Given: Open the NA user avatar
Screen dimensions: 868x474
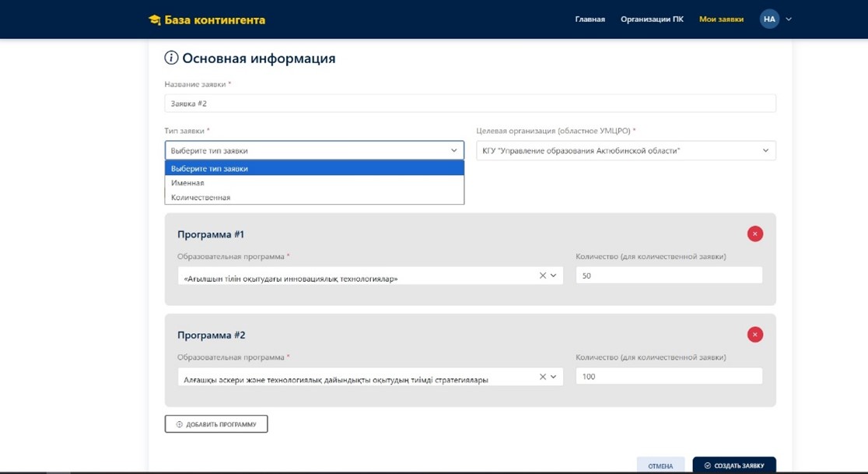Looking at the screenshot, I should [768, 19].
